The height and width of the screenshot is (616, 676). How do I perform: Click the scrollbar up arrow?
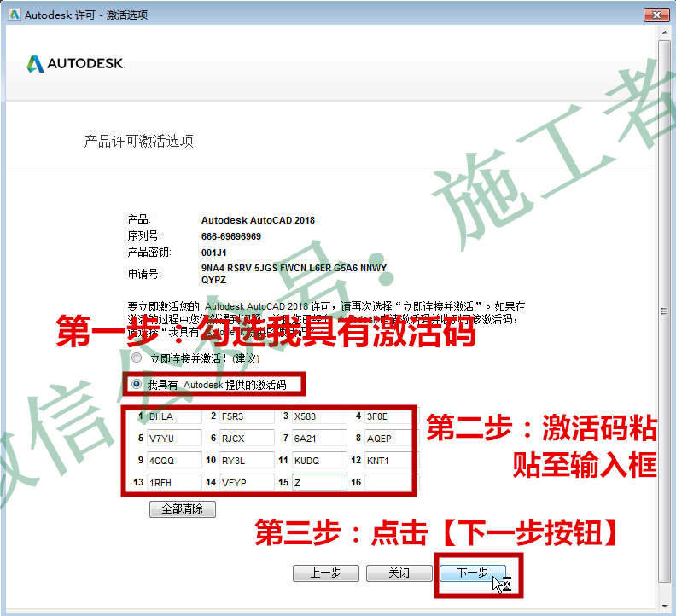pyautogui.click(x=664, y=32)
